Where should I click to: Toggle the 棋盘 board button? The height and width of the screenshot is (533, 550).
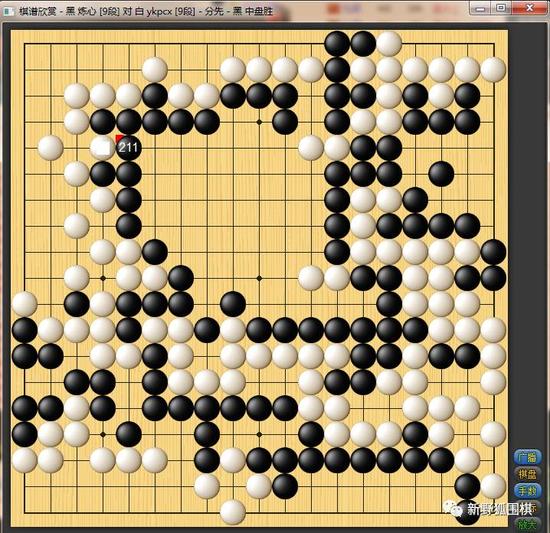(x=527, y=474)
